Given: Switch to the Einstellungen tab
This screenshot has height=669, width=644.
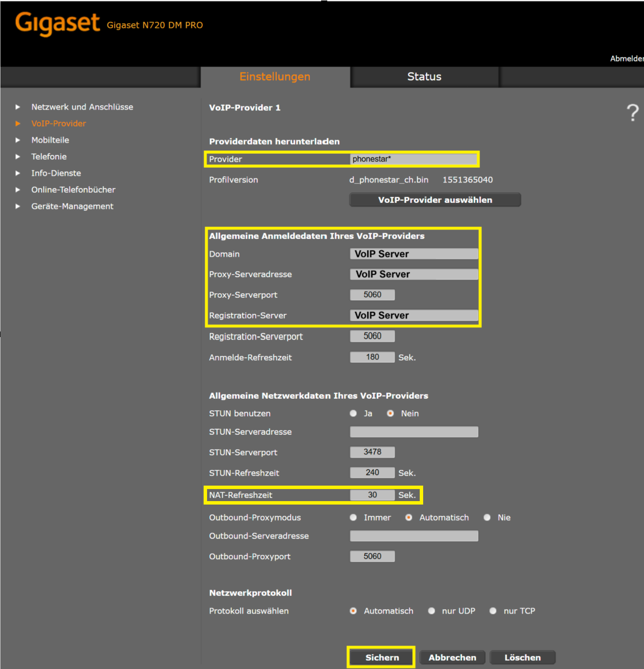Looking at the screenshot, I should coord(275,77).
